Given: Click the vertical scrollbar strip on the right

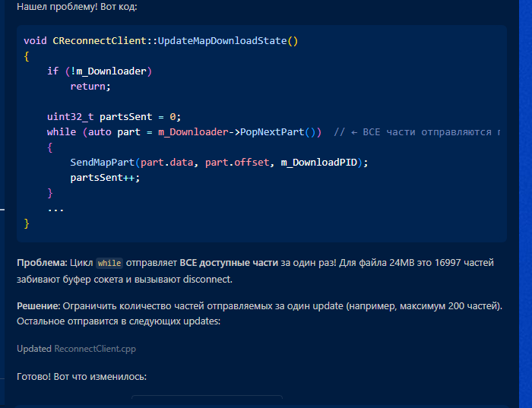Looking at the screenshot, I should coord(525,204).
